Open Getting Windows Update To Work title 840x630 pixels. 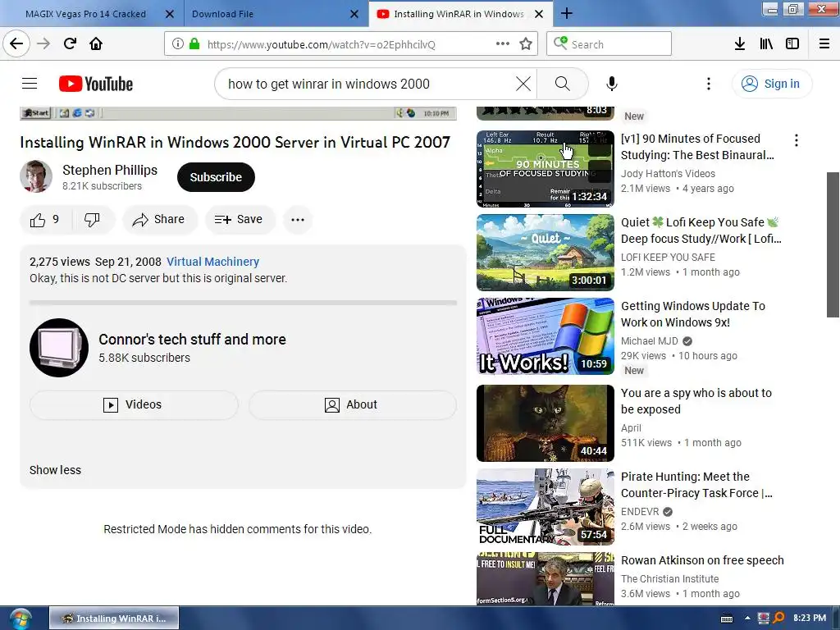(692, 314)
